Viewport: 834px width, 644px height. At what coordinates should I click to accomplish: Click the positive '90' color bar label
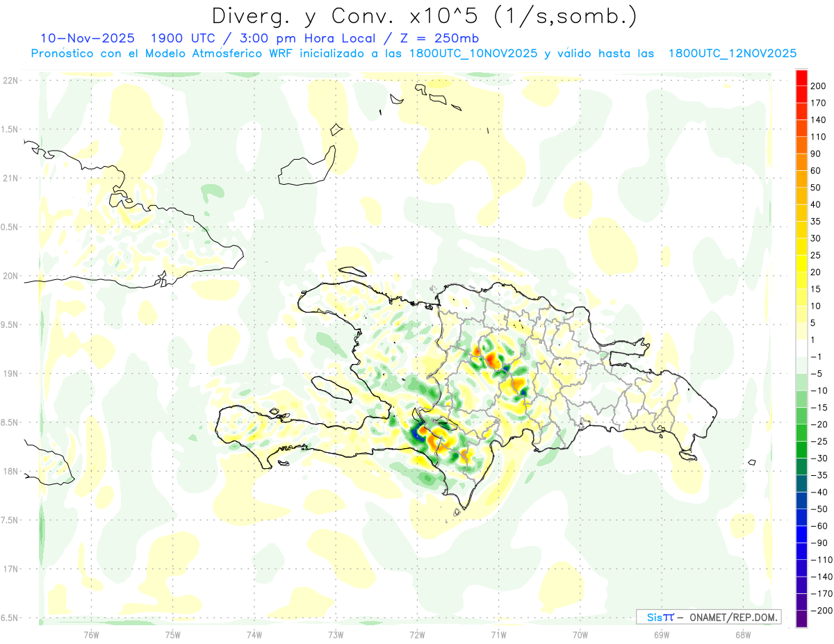click(816, 154)
